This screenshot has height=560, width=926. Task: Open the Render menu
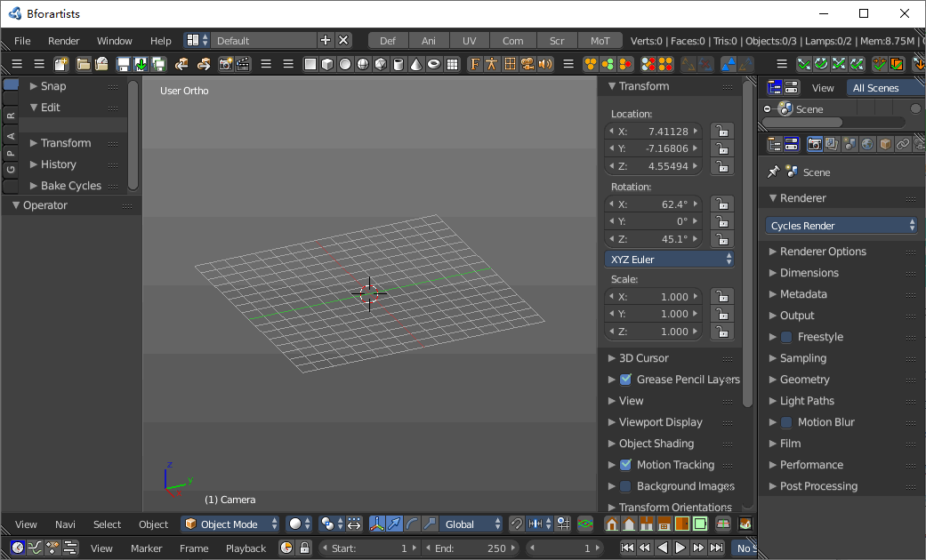[x=64, y=41]
